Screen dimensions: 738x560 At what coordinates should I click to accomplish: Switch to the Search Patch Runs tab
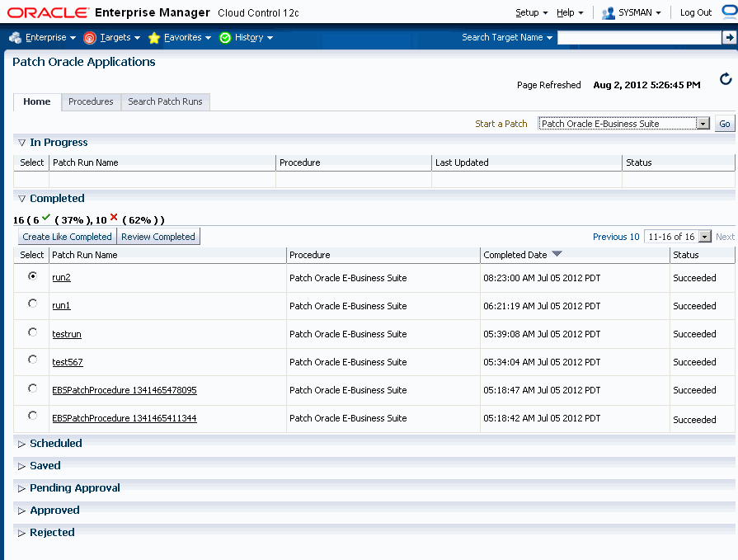pyautogui.click(x=165, y=101)
